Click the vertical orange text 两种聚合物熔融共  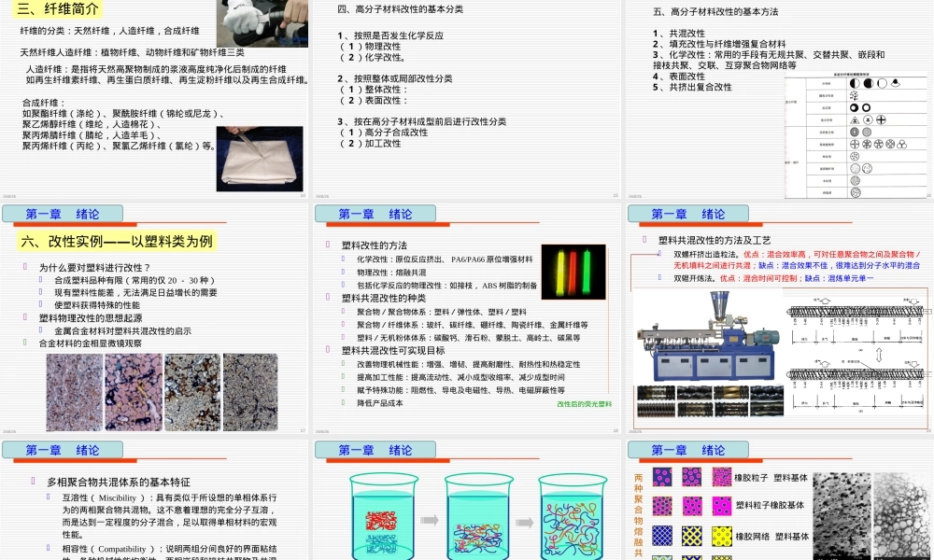(x=639, y=515)
